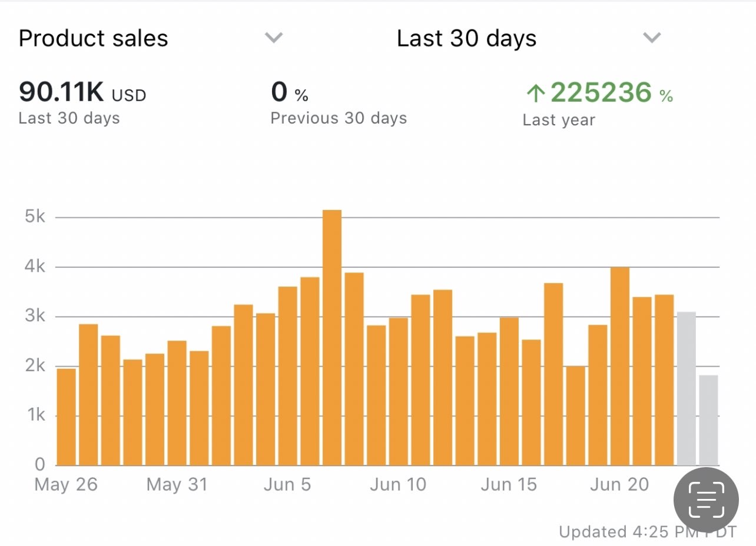
Task: Click the Jun 15 axis date label
Action: 509,485
